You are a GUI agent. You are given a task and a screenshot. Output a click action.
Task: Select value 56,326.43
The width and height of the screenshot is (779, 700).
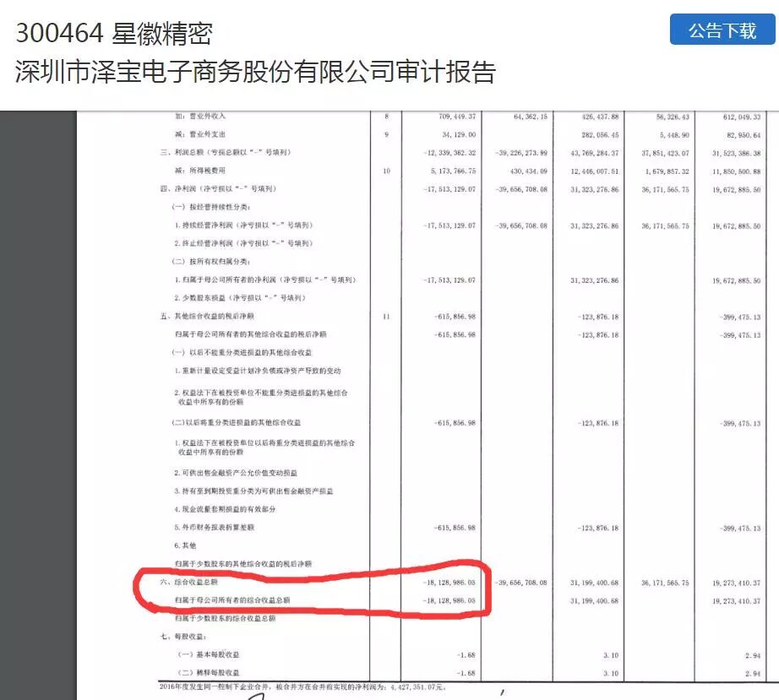coord(673,117)
